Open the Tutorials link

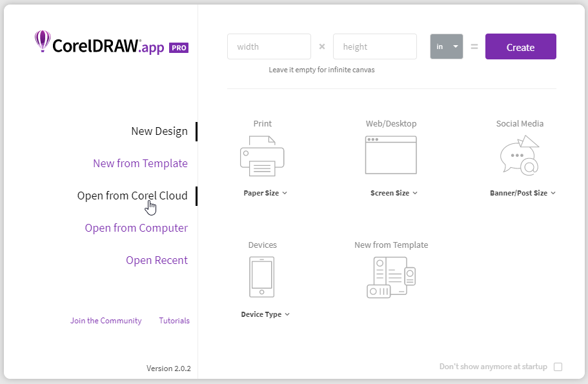[x=174, y=321]
